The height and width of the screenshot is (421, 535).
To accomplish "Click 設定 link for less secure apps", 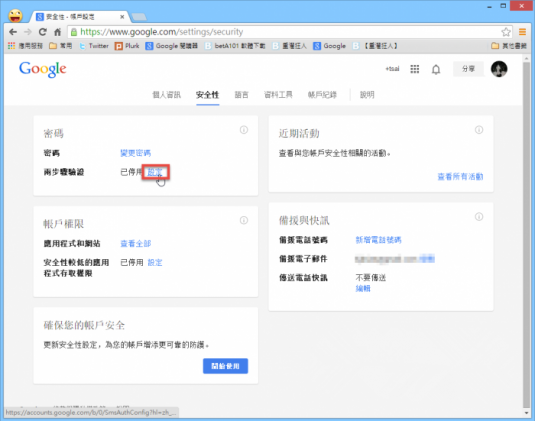I will coord(155,262).
